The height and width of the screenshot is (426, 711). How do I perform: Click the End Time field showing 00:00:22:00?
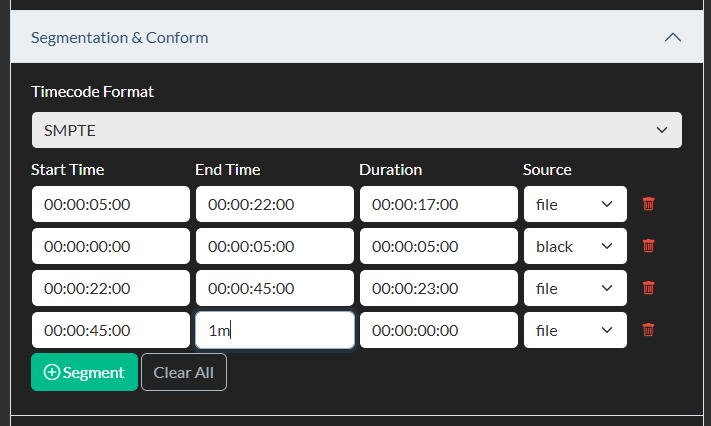pyautogui.click(x=274, y=204)
